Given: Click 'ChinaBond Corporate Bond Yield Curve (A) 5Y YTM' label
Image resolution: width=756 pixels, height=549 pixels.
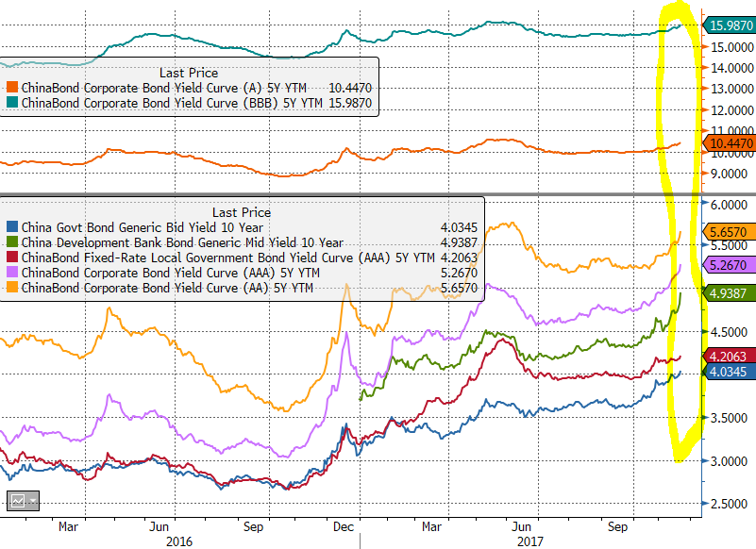Looking at the screenshot, I should point(164,88).
